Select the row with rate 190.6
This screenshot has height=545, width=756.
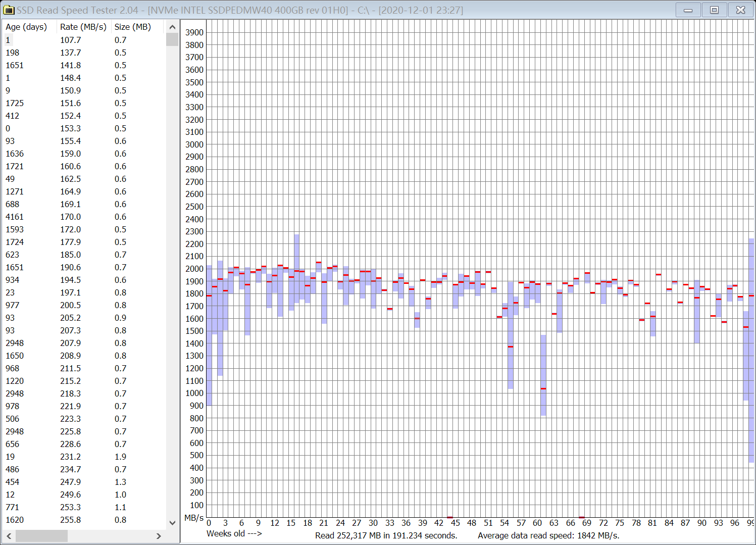click(x=84, y=267)
